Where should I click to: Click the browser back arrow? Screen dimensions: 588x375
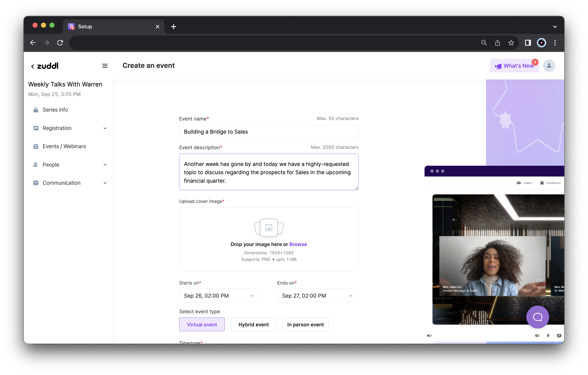(33, 43)
